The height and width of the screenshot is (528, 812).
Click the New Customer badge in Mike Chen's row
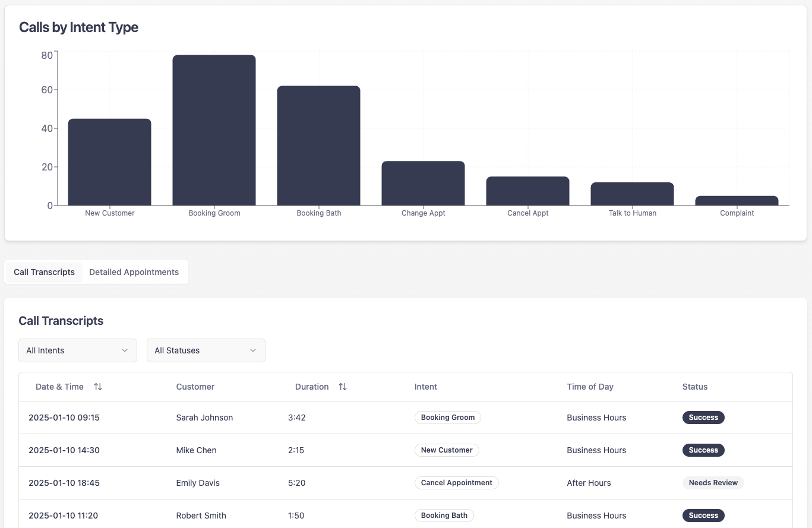pyautogui.click(x=447, y=450)
